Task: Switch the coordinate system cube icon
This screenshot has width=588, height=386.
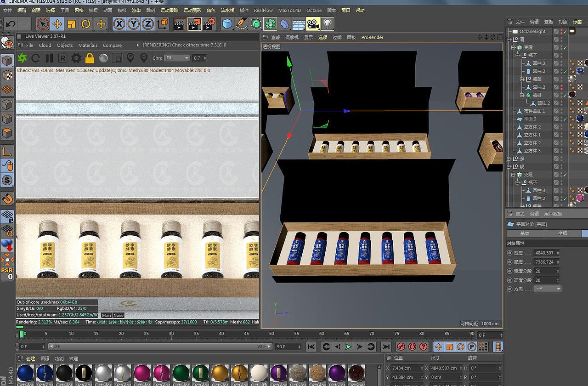Action: click(x=162, y=24)
